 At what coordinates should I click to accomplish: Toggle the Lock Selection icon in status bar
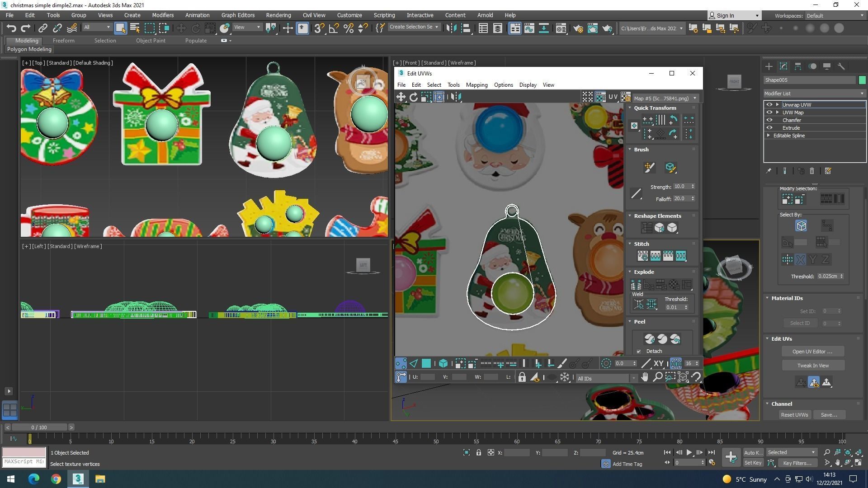pyautogui.click(x=478, y=452)
